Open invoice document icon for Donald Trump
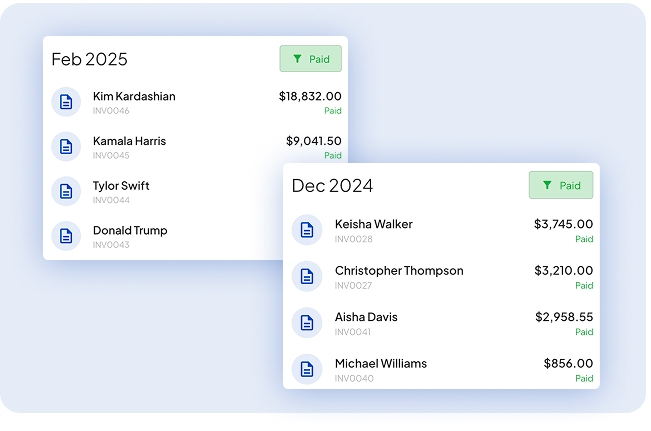 (66, 236)
